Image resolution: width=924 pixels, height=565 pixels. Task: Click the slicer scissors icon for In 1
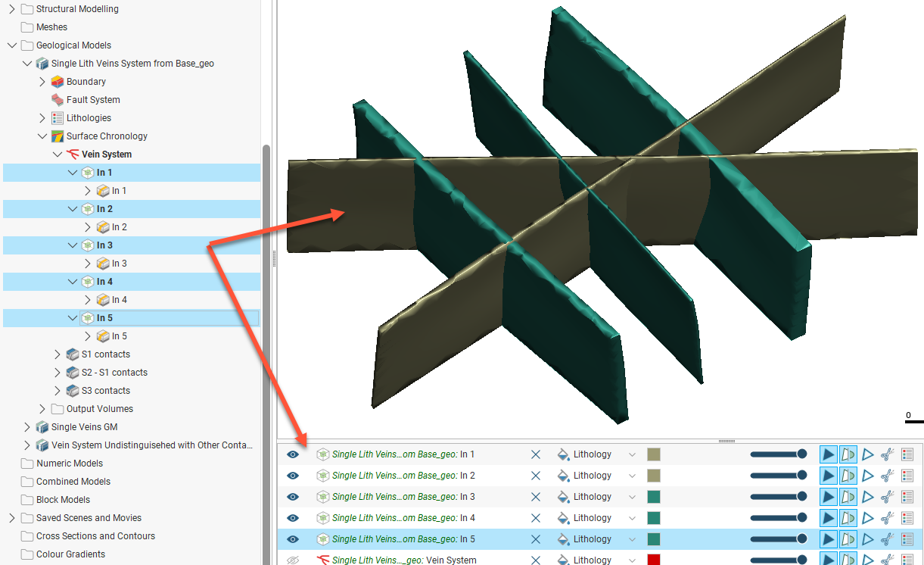(x=888, y=454)
